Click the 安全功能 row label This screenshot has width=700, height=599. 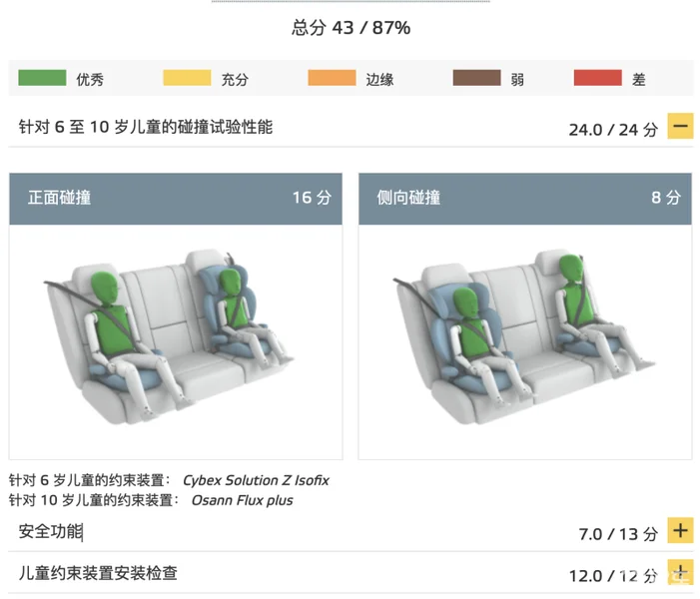pos(51,531)
